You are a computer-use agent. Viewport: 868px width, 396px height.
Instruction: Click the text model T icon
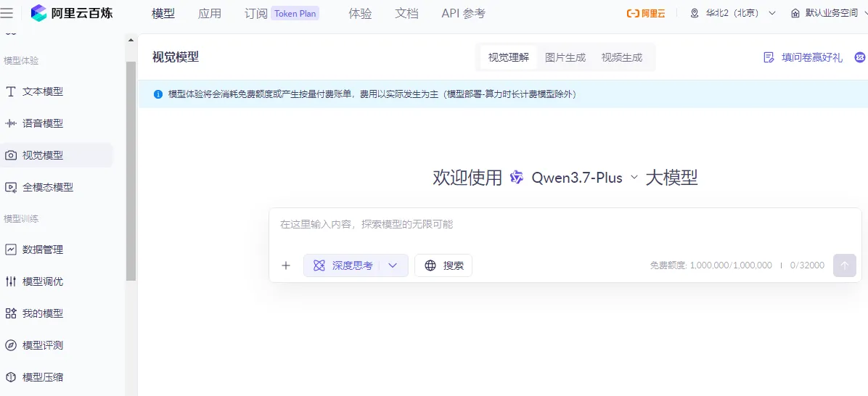pyautogui.click(x=10, y=92)
